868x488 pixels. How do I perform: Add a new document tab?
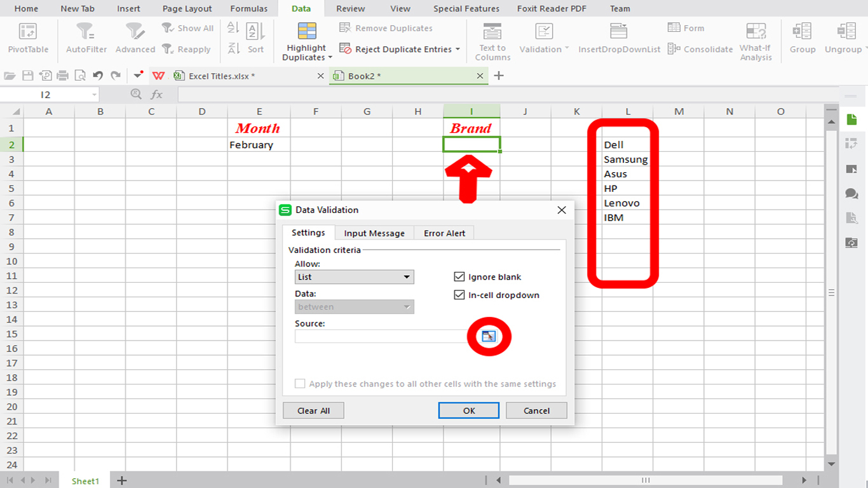tap(499, 76)
